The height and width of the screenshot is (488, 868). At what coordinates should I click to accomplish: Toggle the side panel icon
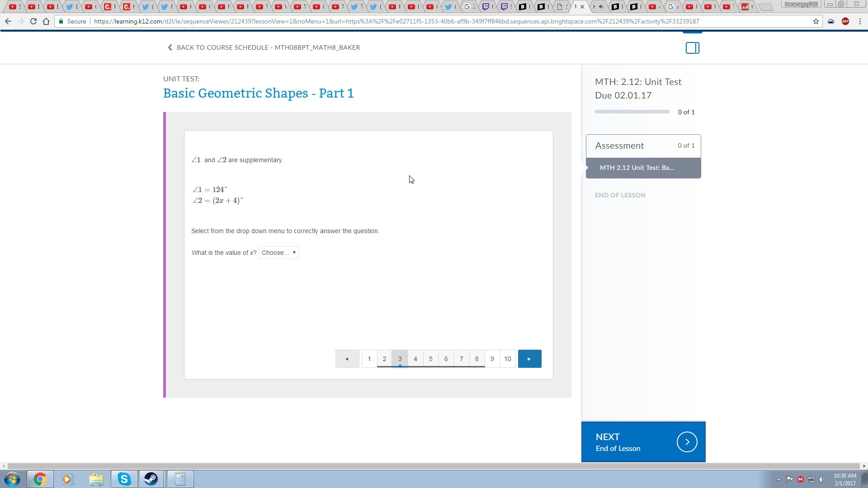pos(692,48)
